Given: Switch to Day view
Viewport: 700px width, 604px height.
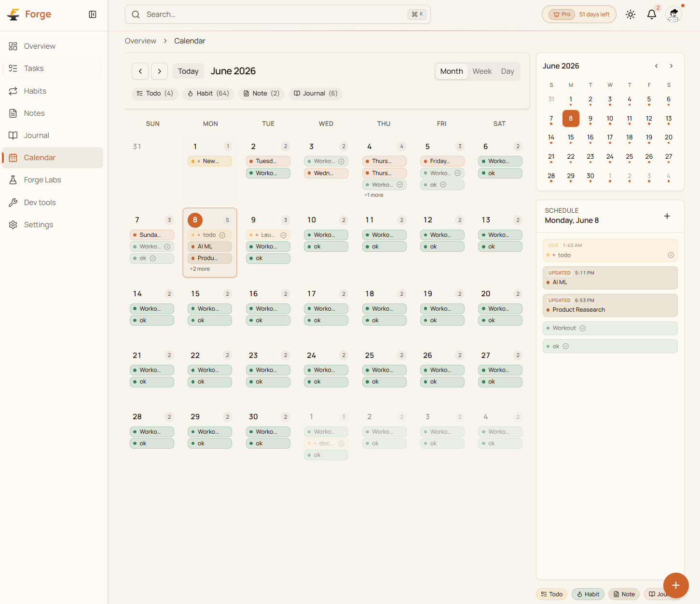Looking at the screenshot, I should [x=508, y=71].
